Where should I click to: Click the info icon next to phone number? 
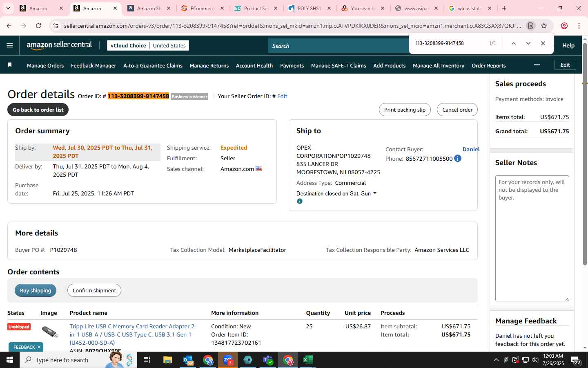click(x=458, y=158)
